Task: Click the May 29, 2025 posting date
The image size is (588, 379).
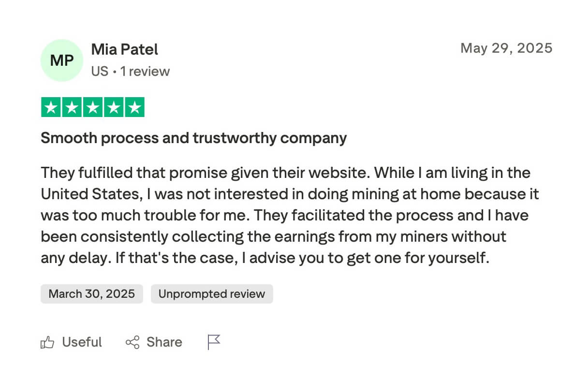Action: [506, 48]
